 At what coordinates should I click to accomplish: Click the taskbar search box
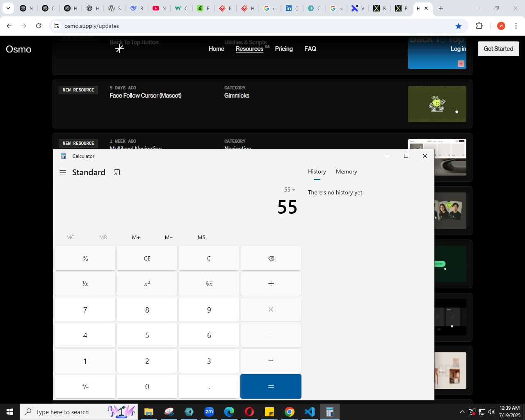point(78,412)
